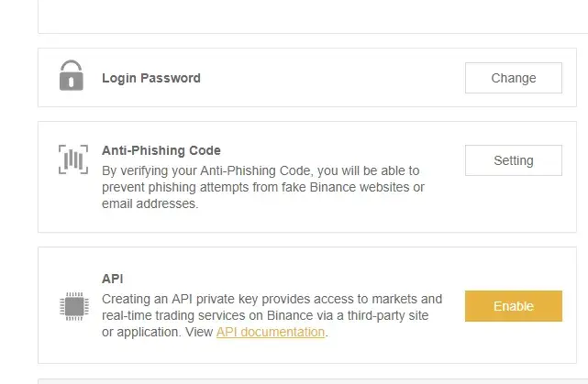Click the API section heading
The height and width of the screenshot is (384, 588).
click(x=113, y=279)
